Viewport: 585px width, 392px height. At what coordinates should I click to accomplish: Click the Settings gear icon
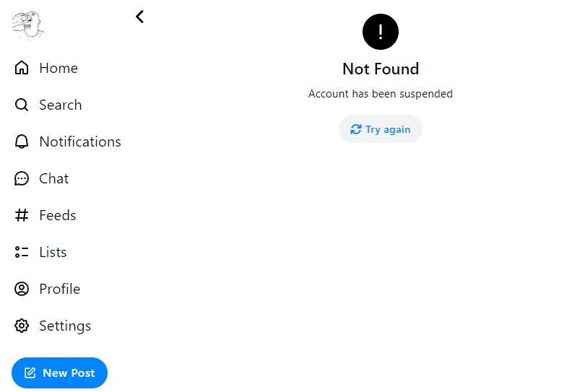coord(22,326)
